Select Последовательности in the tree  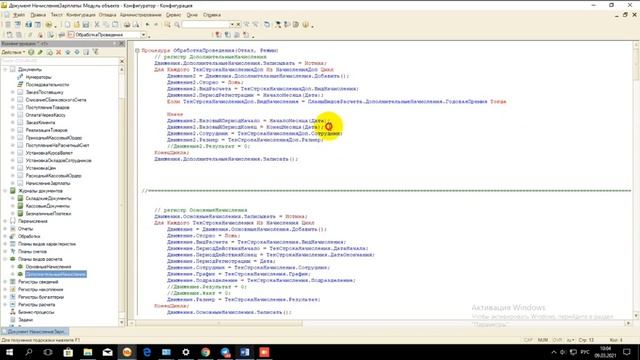click(x=47, y=84)
